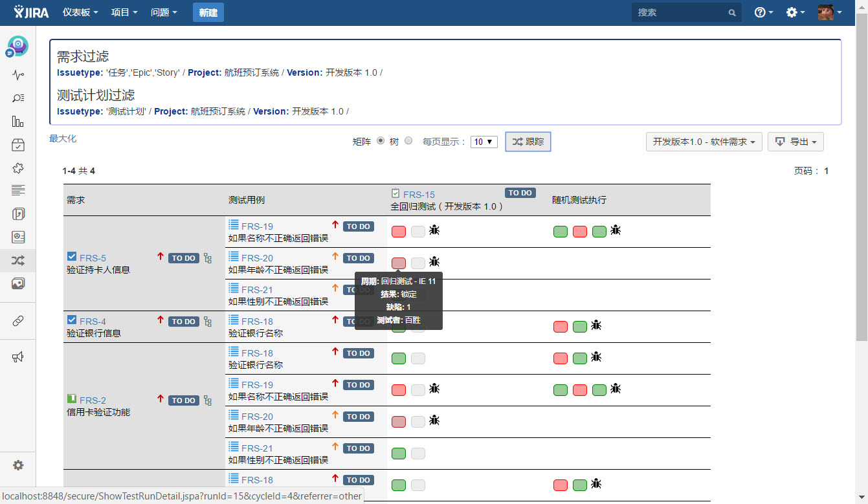868x504 pixels.
Task: Open the help question mark menu
Action: click(763, 12)
